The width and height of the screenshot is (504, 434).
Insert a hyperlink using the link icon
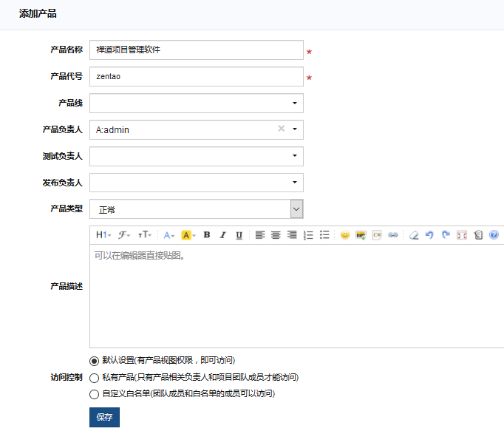pos(393,235)
